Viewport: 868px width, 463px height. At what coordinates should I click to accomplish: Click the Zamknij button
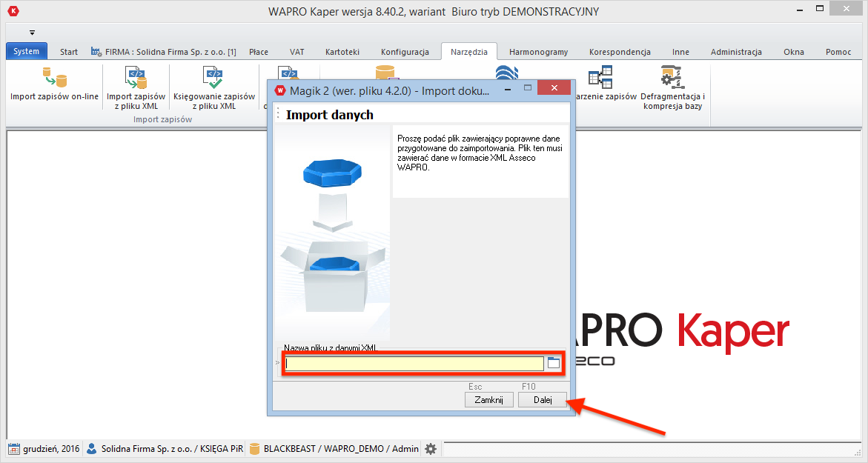(488, 400)
